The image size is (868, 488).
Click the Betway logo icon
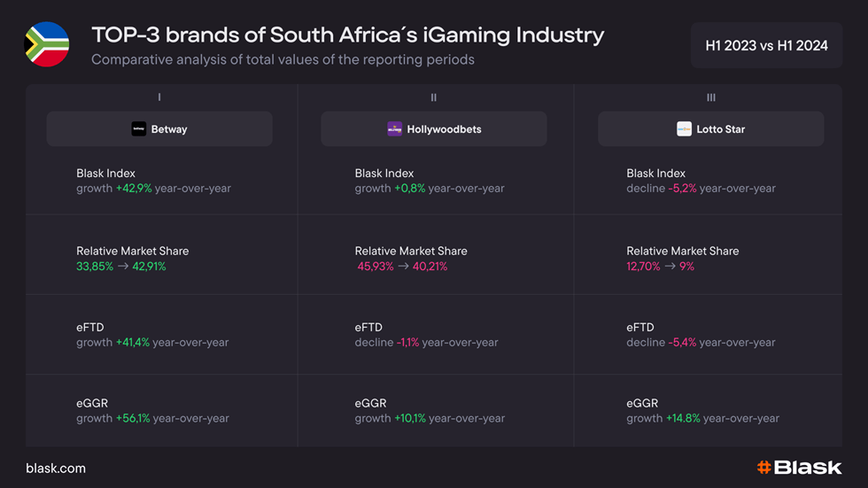click(138, 129)
